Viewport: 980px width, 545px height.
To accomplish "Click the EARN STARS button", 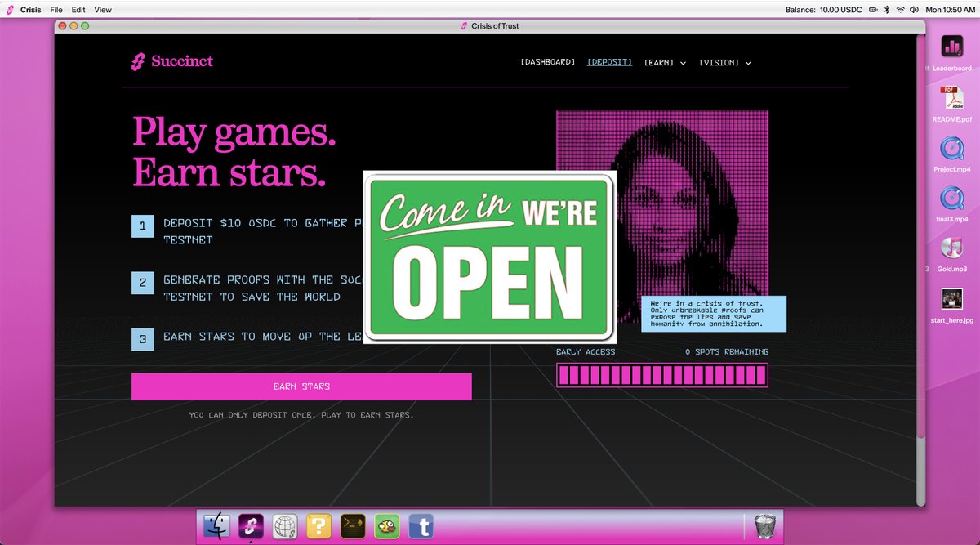I will point(301,386).
